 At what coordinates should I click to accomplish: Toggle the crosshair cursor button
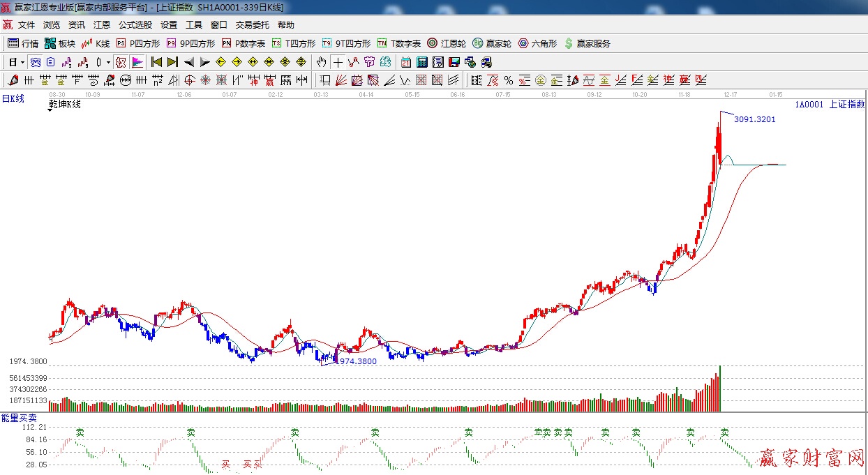[338, 62]
